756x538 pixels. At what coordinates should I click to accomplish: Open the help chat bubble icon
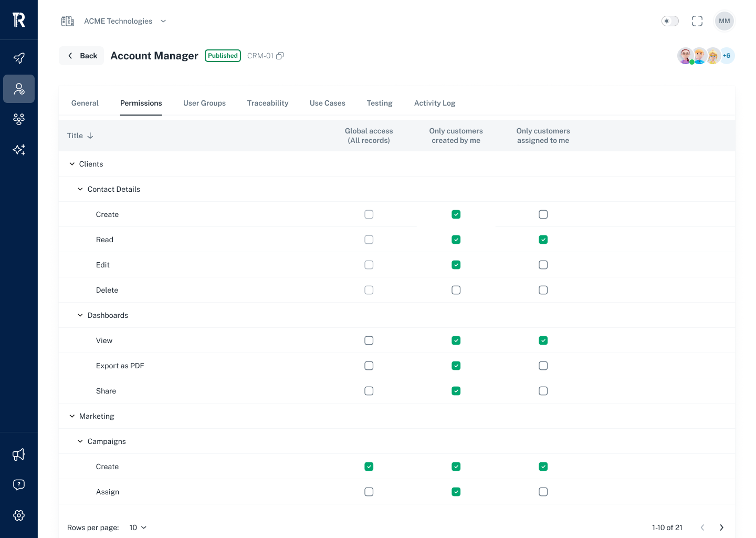[x=19, y=485]
